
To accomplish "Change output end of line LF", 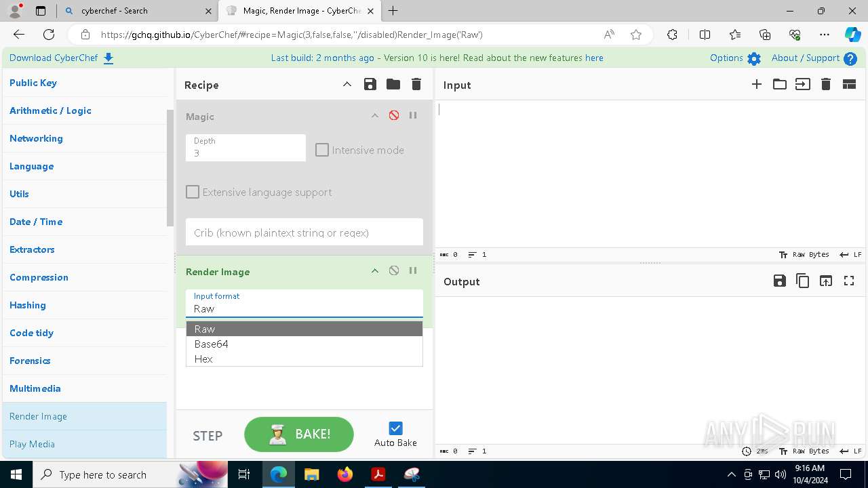I will click(850, 451).
